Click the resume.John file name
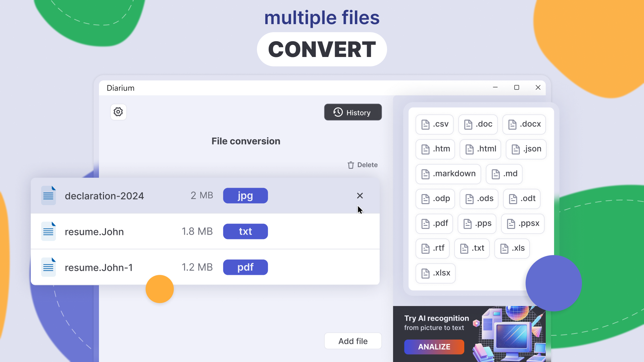Viewport: 644px width, 362px height. point(94,232)
